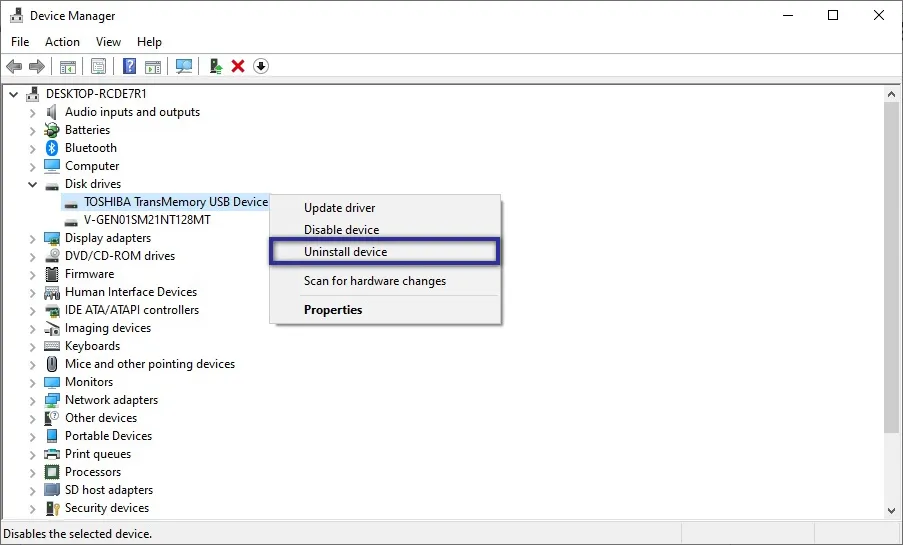Open the Help menu
The width and height of the screenshot is (903, 545).
tap(149, 42)
